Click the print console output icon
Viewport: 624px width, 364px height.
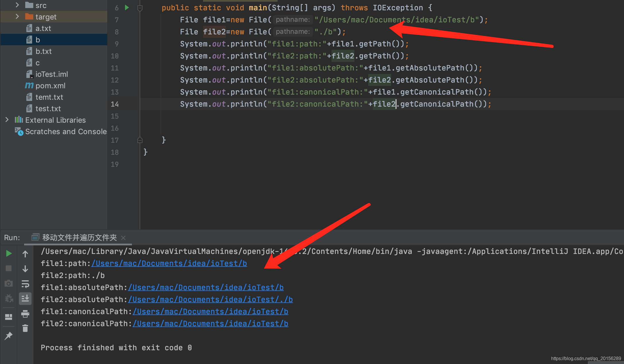[x=25, y=314]
